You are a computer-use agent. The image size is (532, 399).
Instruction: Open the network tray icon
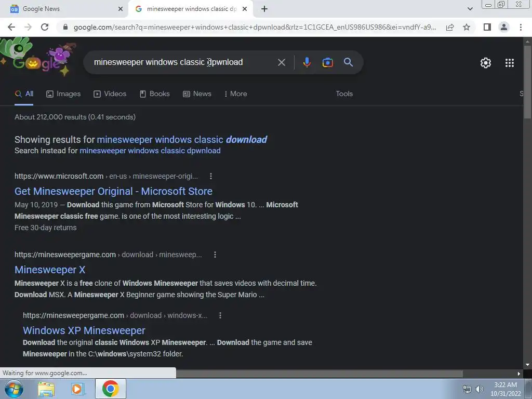click(x=467, y=389)
